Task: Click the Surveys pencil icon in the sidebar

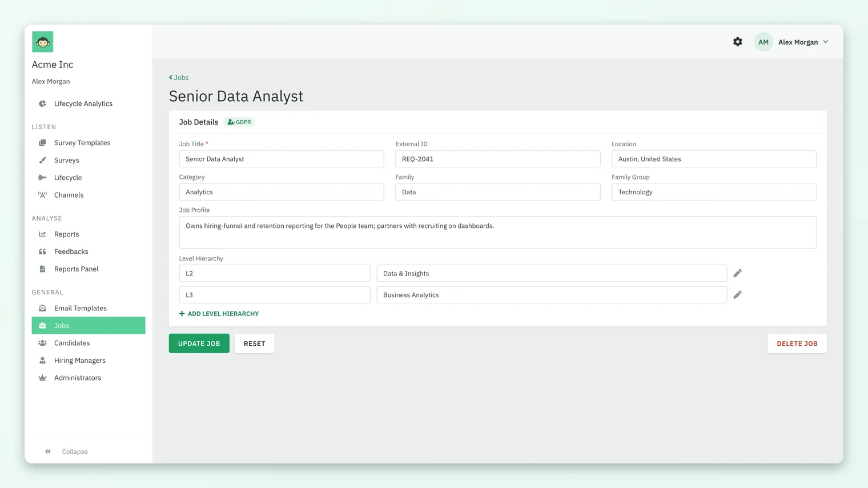Action: (42, 160)
